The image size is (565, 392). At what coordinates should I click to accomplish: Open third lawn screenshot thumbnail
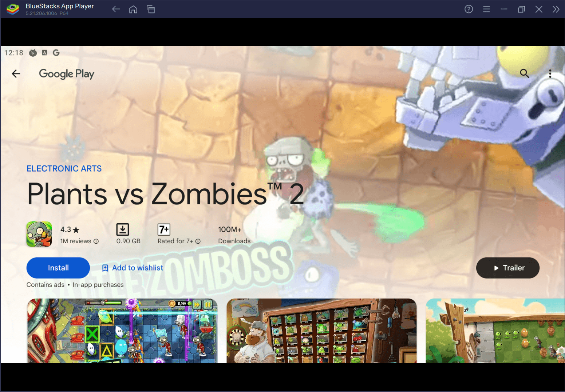click(x=495, y=331)
